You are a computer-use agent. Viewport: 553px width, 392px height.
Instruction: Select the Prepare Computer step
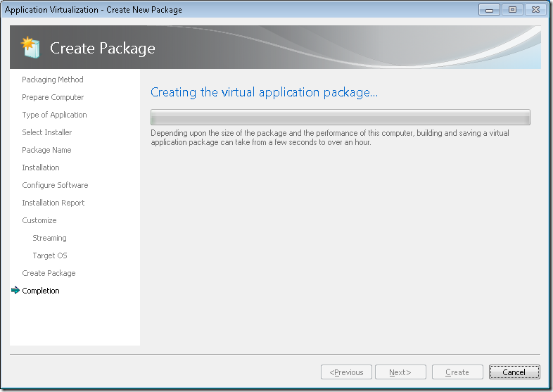pos(53,97)
